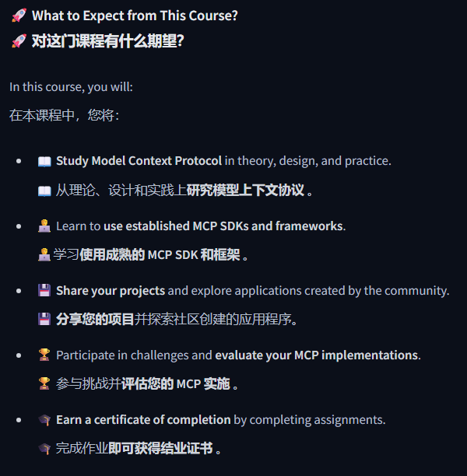Click the Chinese heading 对这门课程有什么期望?
This screenshot has width=467, height=476.
tap(108, 41)
